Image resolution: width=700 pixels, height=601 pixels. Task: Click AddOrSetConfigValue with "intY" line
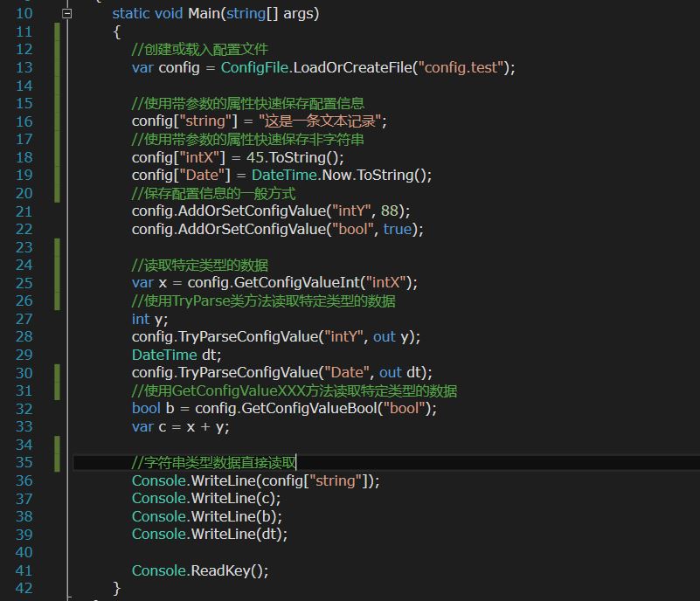tap(271, 211)
